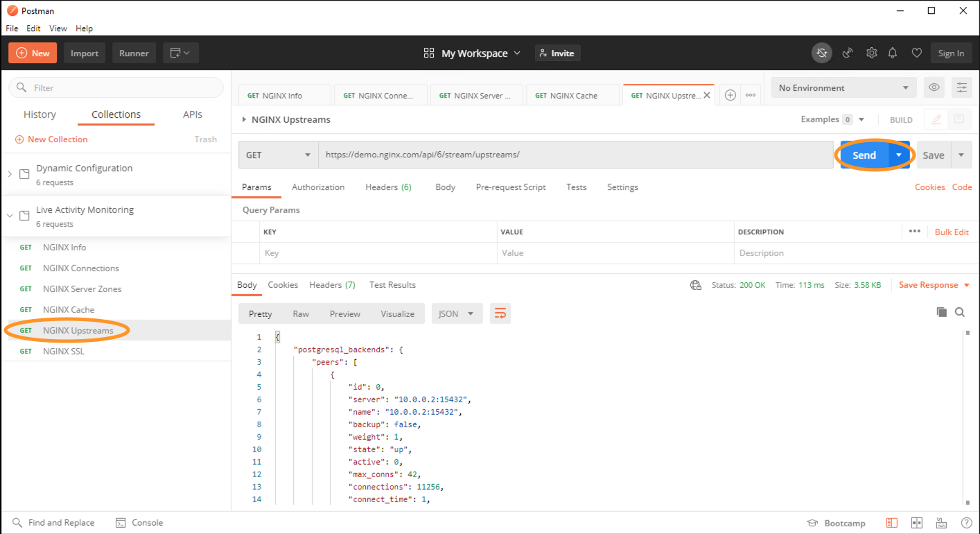Viewport: 980px width, 534px height.
Task: Open Bootcamp from the status bar
Action: click(x=837, y=523)
